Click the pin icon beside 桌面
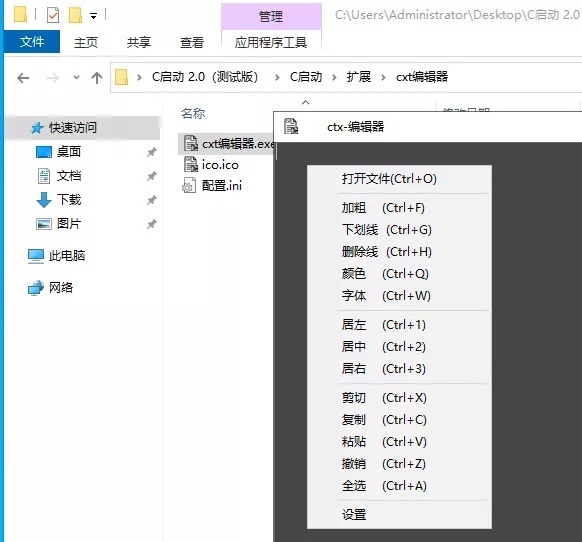This screenshot has height=542, width=582. pyautogui.click(x=151, y=152)
